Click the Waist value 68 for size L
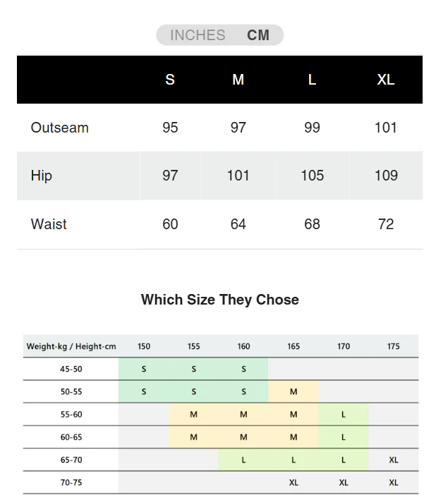Screen dimensions: 448x502 [312, 224]
